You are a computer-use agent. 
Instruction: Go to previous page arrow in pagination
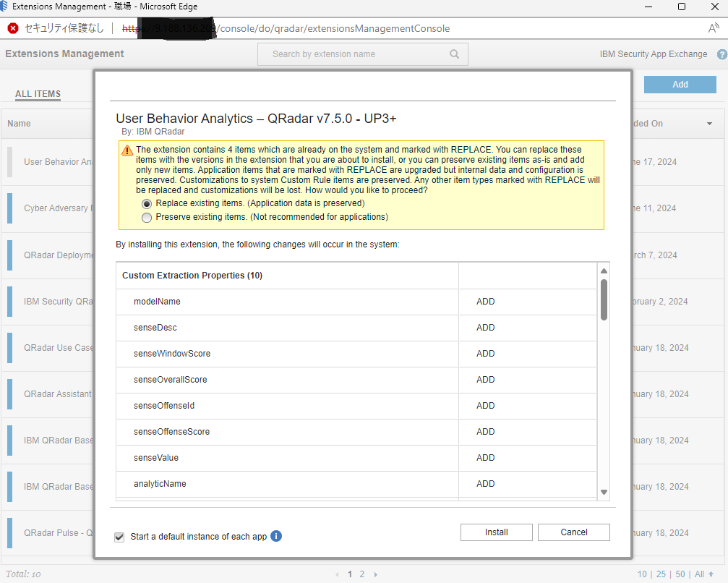(337, 574)
